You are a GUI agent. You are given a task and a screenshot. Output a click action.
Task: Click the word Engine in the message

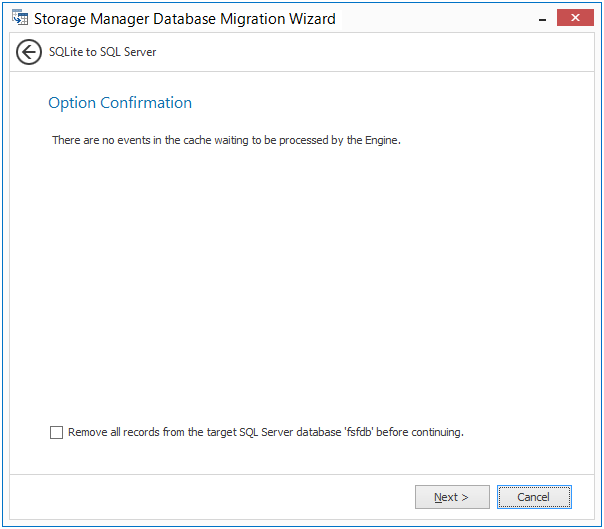point(380,140)
